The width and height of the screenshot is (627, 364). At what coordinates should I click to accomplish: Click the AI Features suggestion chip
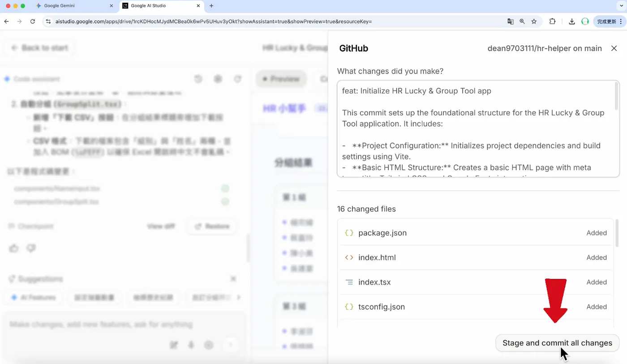point(34,297)
